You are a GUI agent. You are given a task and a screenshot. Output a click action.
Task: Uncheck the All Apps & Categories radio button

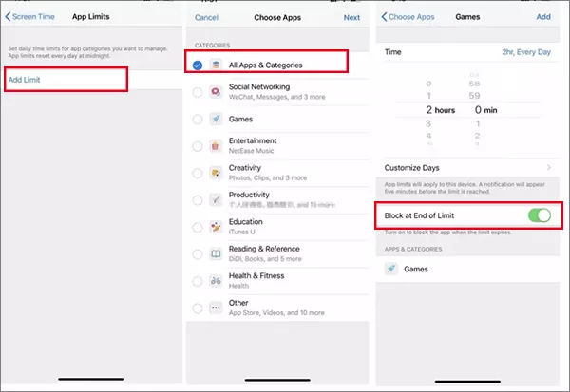click(197, 65)
